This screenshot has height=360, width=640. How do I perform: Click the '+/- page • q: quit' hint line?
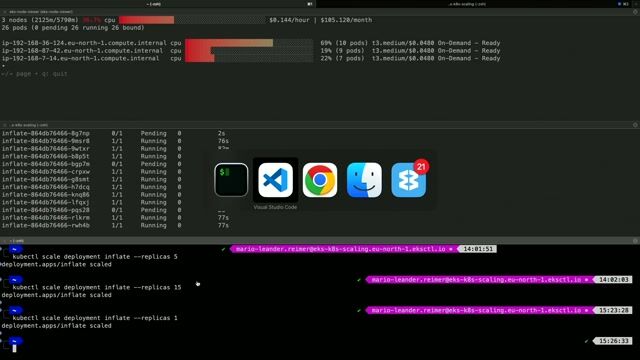[x=34, y=74]
